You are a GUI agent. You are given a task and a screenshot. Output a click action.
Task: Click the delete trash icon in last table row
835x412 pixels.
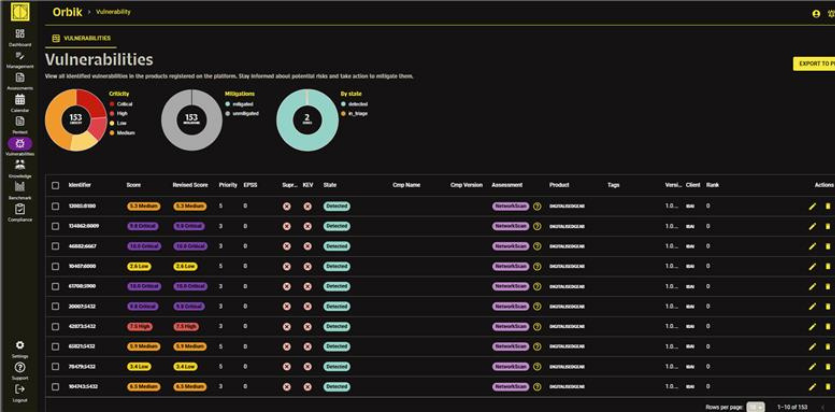click(x=827, y=386)
